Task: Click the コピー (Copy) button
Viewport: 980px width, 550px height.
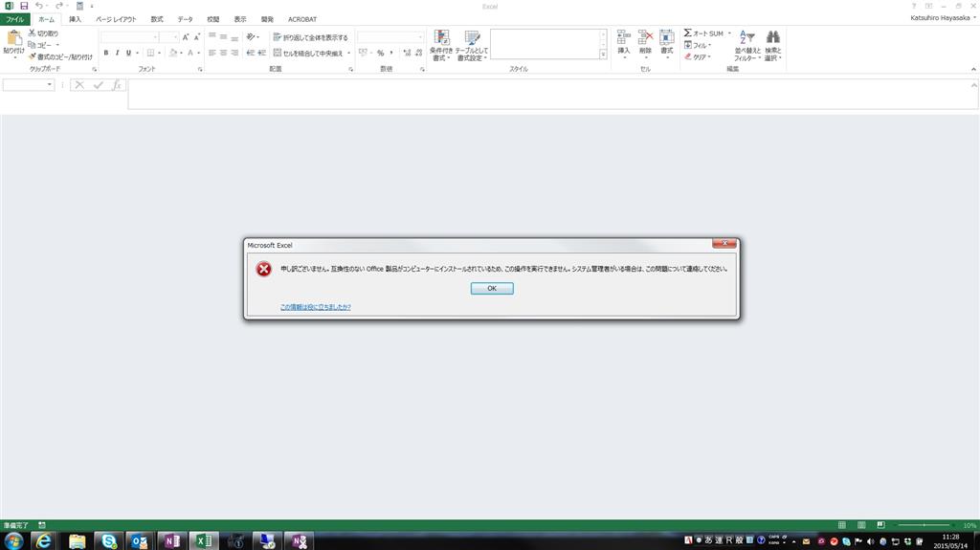Action: [x=40, y=45]
